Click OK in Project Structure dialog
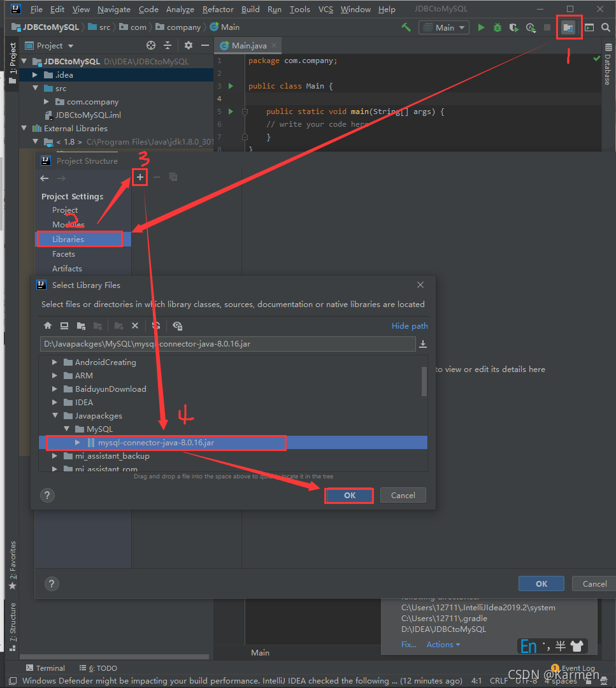 tap(541, 584)
